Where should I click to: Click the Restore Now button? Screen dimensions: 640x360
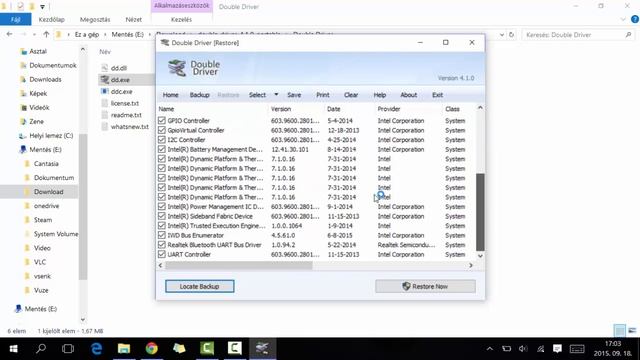(425, 286)
